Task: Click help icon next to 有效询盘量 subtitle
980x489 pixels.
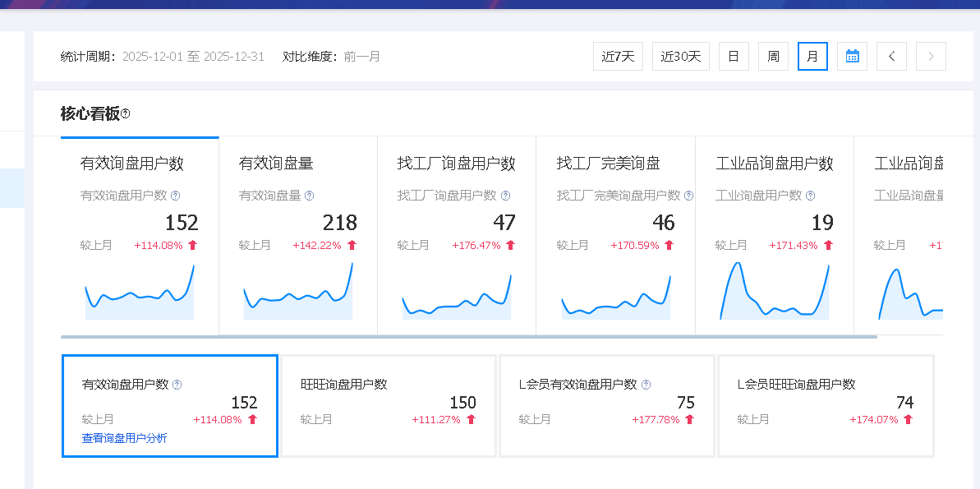Action: pyautogui.click(x=310, y=196)
